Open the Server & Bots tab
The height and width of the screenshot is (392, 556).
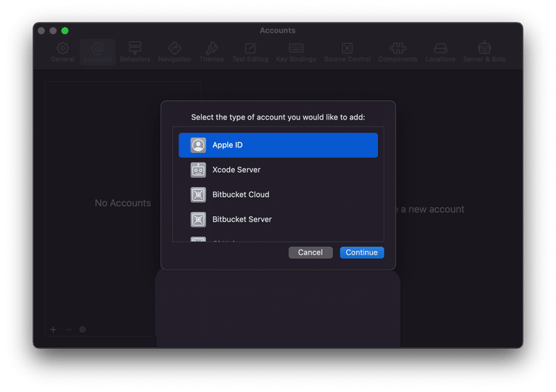(x=484, y=52)
